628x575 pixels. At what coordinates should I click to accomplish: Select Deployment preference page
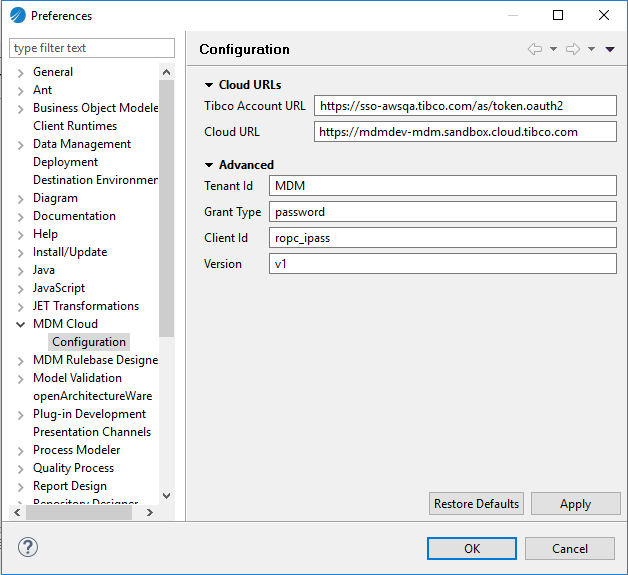pyautogui.click(x=65, y=162)
